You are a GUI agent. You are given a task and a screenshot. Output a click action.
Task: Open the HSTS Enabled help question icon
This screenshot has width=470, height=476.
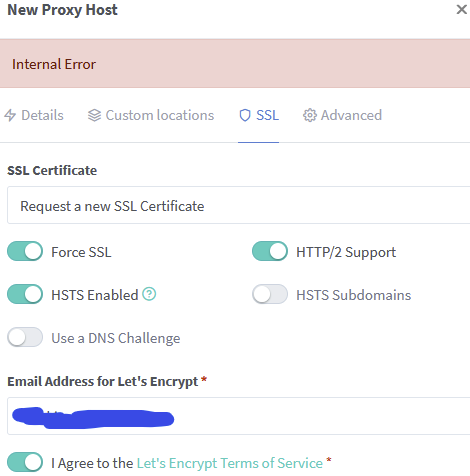coord(149,294)
